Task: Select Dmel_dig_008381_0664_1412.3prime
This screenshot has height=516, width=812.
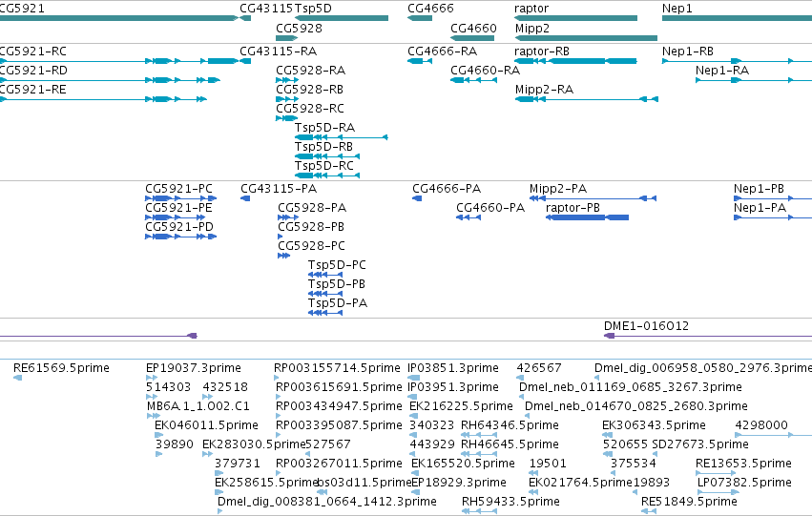Action: pyautogui.click(x=220, y=511)
